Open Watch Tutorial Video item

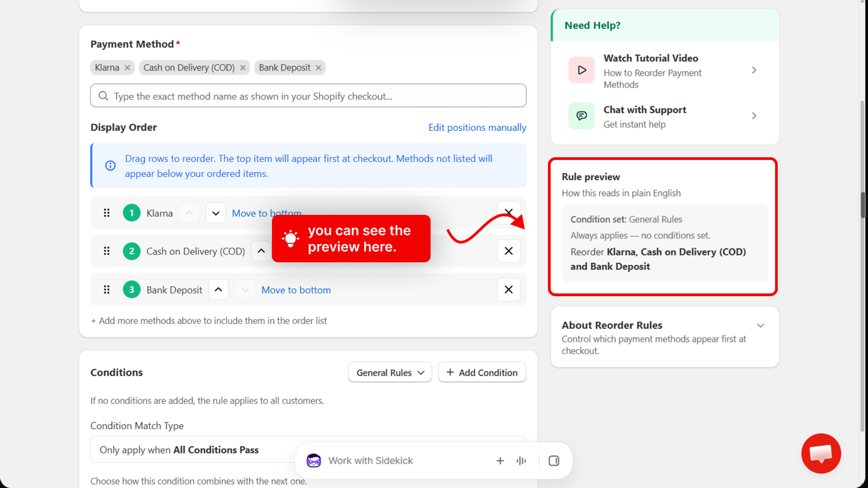tap(665, 70)
